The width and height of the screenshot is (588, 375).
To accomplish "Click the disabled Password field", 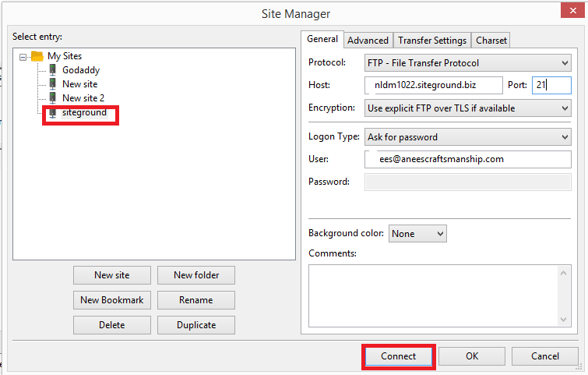I will click(467, 182).
